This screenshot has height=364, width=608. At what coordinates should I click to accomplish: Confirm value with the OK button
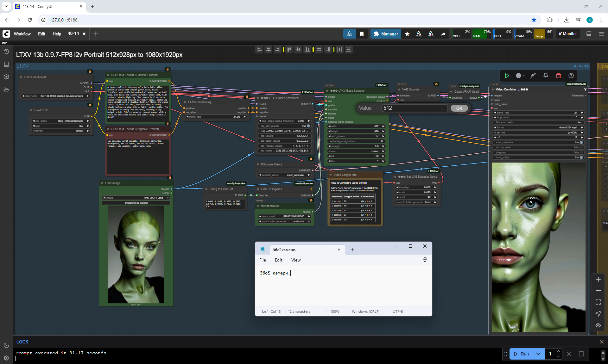(459, 108)
